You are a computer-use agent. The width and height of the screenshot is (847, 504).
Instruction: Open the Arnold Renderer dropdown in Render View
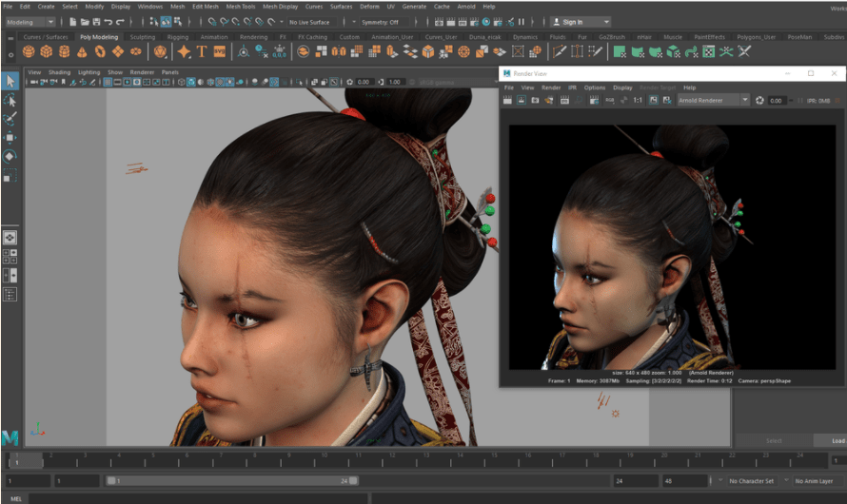(x=713, y=101)
